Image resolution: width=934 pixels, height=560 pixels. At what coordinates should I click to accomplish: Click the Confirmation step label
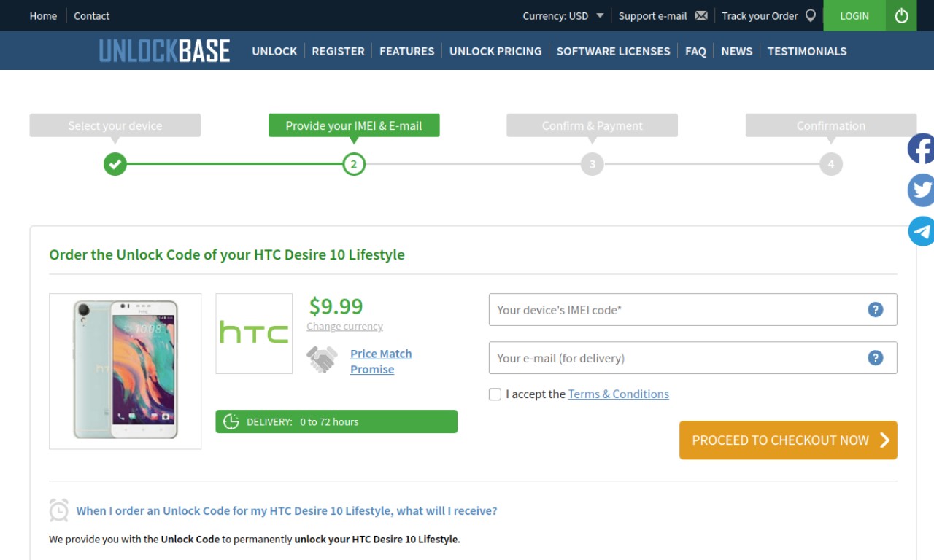tap(831, 125)
